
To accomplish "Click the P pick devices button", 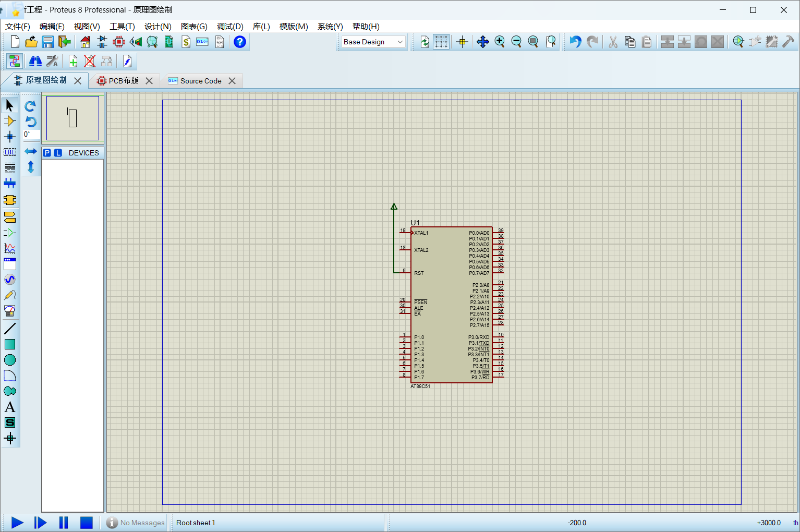I will coord(47,153).
